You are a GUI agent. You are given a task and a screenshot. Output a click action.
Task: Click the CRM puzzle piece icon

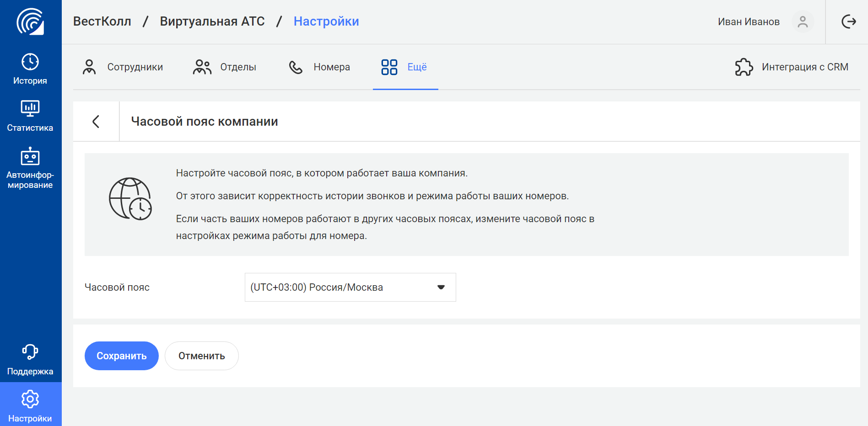coord(744,67)
